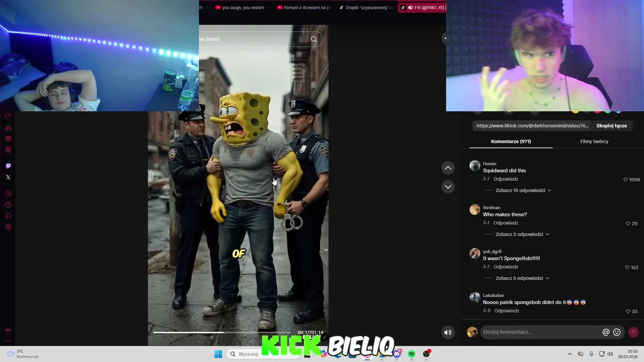This screenshot has width=644, height=362.
Task: Open OBS Studio from the taskbar
Action: (426, 354)
